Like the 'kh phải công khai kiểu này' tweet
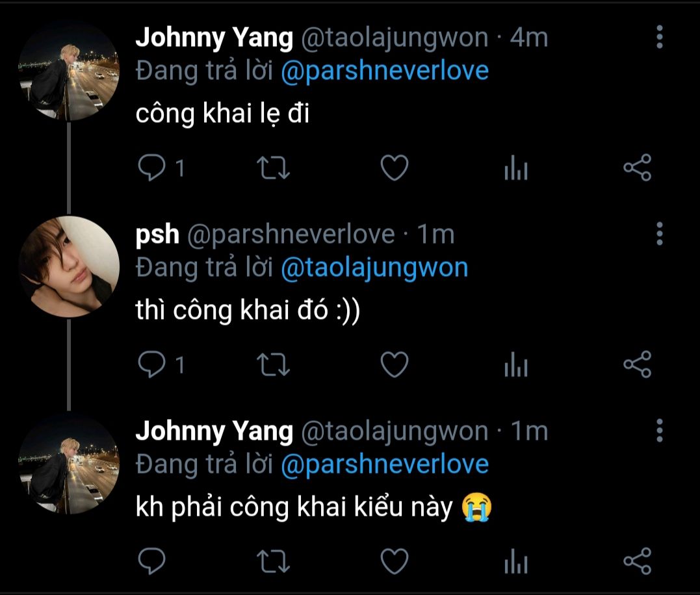This screenshot has height=595, width=700. tap(395, 561)
